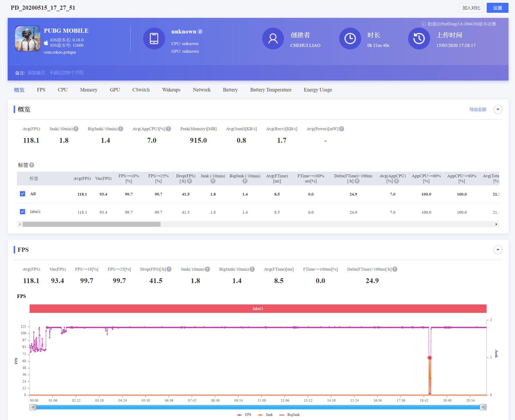Collapse the FPS section with arrow
The image size is (515, 420).
click(498, 250)
